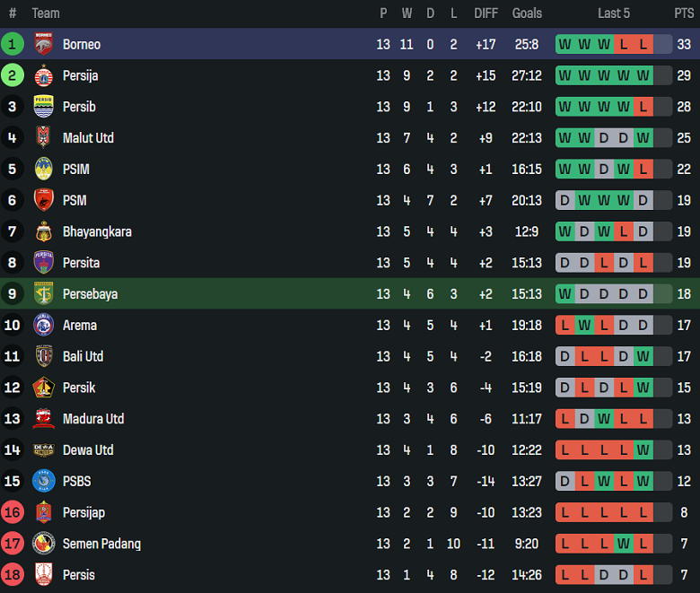Click Persija's first win badge in Last 5
Screen dimensions: 700x593
(x=564, y=76)
